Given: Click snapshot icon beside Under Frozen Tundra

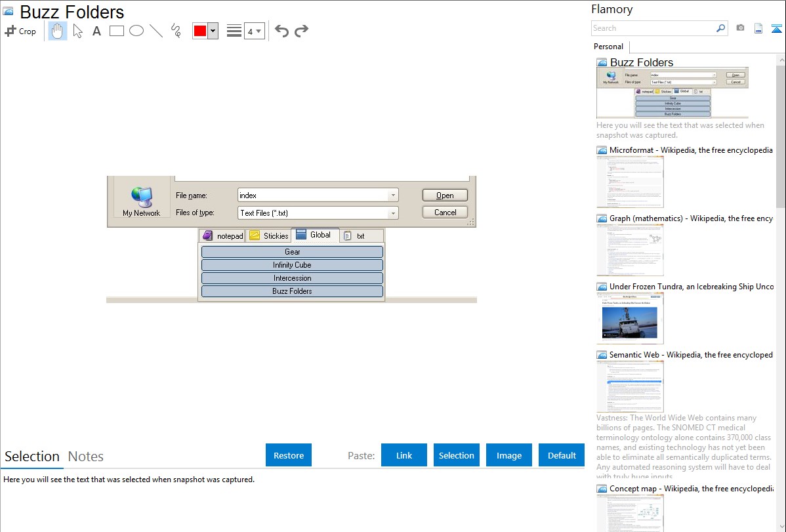Looking at the screenshot, I should 602,287.
